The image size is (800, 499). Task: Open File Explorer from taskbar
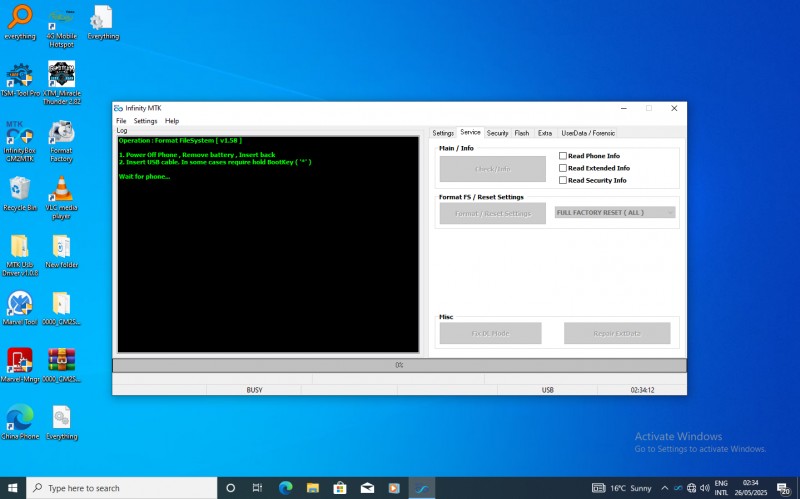313,488
